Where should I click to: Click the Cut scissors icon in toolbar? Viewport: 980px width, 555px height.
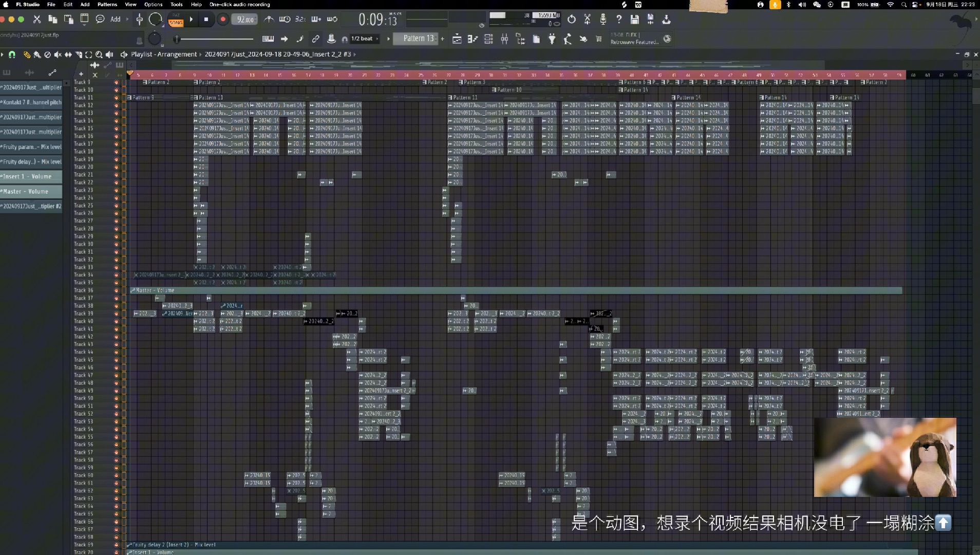point(37,20)
